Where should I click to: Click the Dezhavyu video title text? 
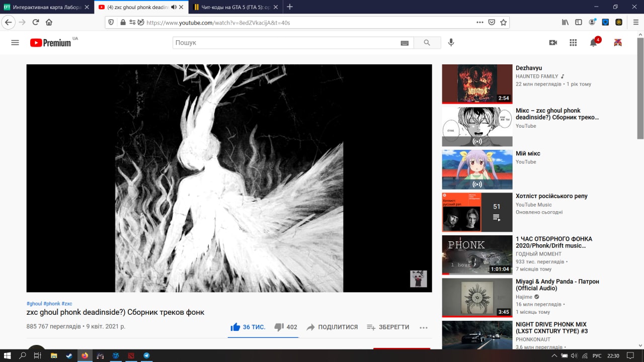(529, 68)
